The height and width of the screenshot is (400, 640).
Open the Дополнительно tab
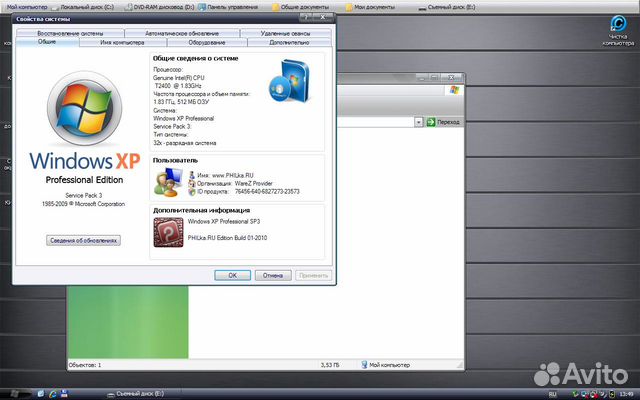click(289, 42)
